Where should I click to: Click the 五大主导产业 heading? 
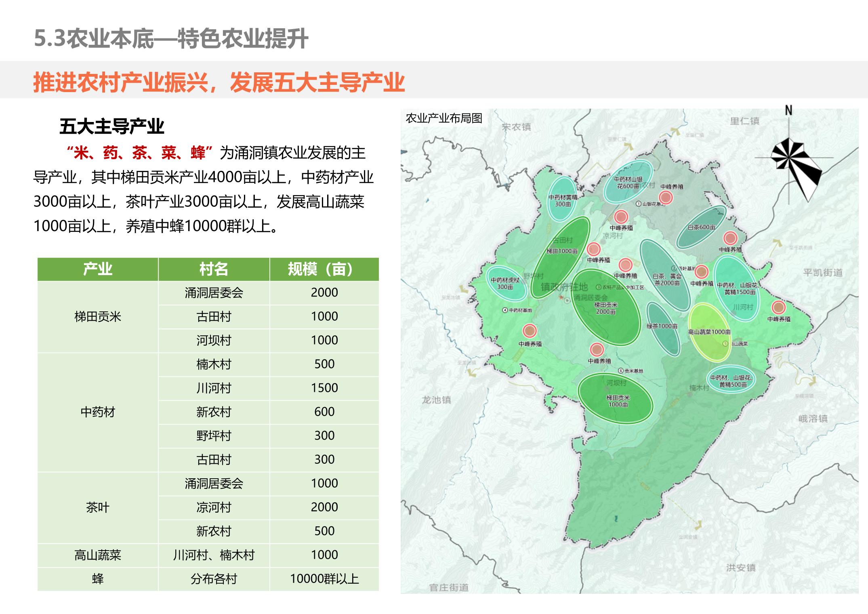pos(111,126)
